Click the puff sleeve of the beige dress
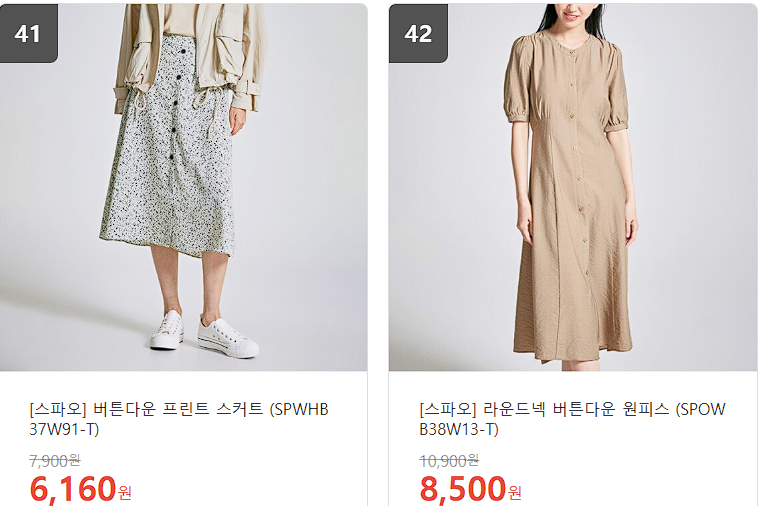The height and width of the screenshot is (506, 763). (517, 80)
